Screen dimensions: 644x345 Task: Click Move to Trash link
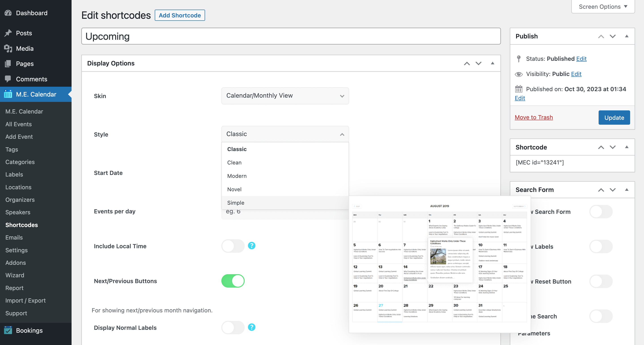[534, 117]
